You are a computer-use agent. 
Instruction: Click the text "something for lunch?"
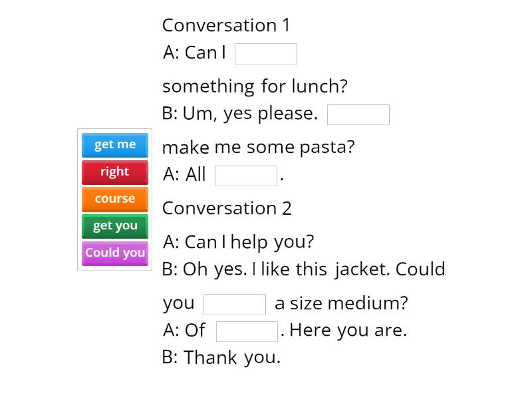point(255,86)
